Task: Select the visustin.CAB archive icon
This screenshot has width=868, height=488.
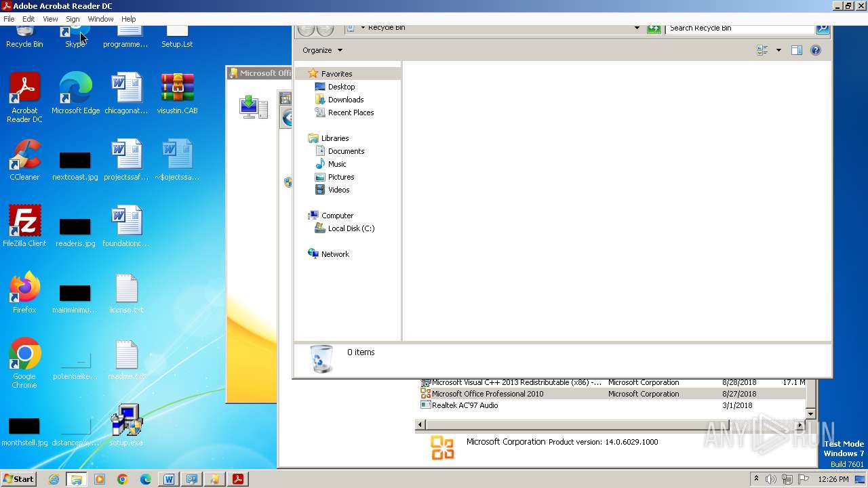Action: pyautogui.click(x=177, y=93)
